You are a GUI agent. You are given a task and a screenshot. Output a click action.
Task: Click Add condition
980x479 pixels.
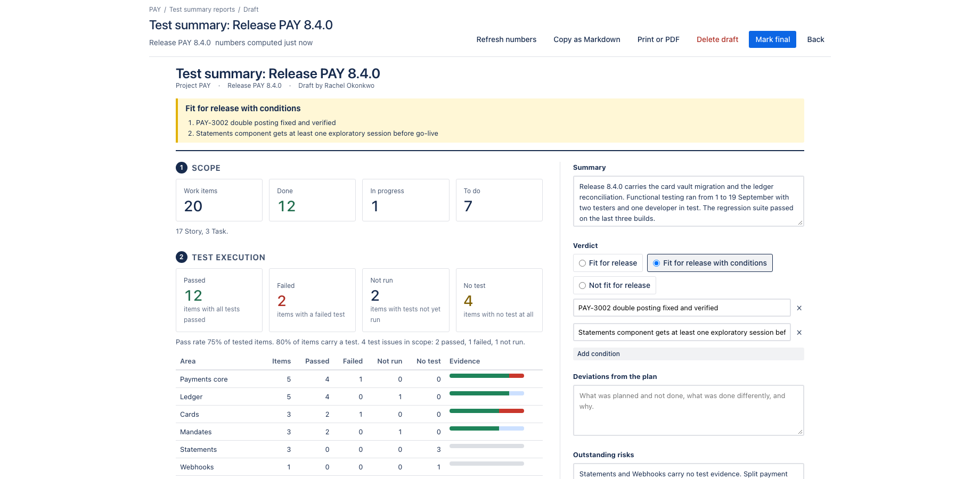tap(689, 354)
